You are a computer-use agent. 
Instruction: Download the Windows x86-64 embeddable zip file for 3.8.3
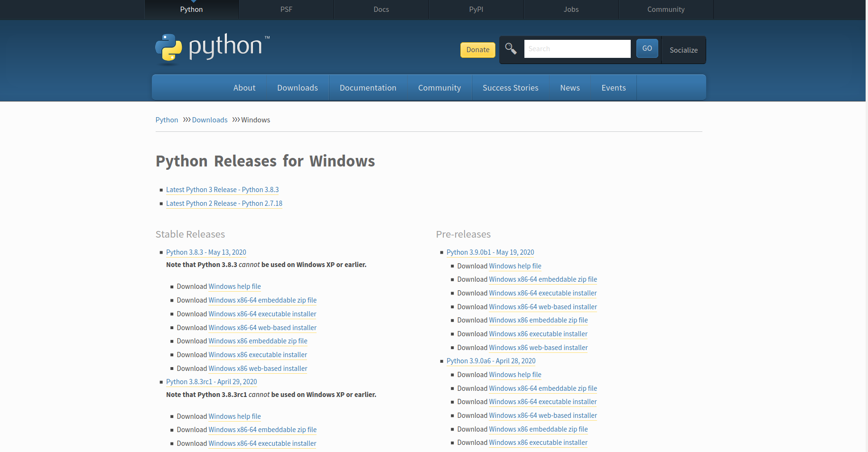pos(262,300)
